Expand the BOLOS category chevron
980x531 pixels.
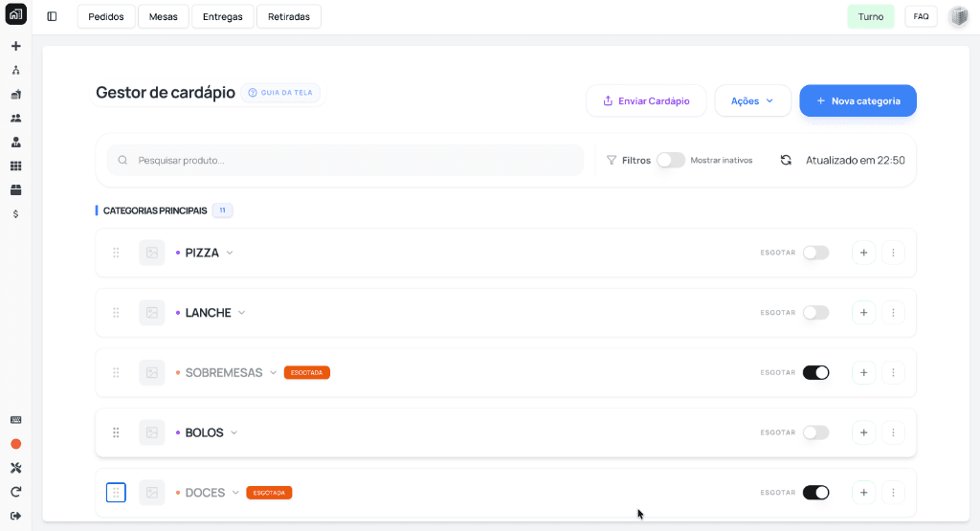(234, 432)
